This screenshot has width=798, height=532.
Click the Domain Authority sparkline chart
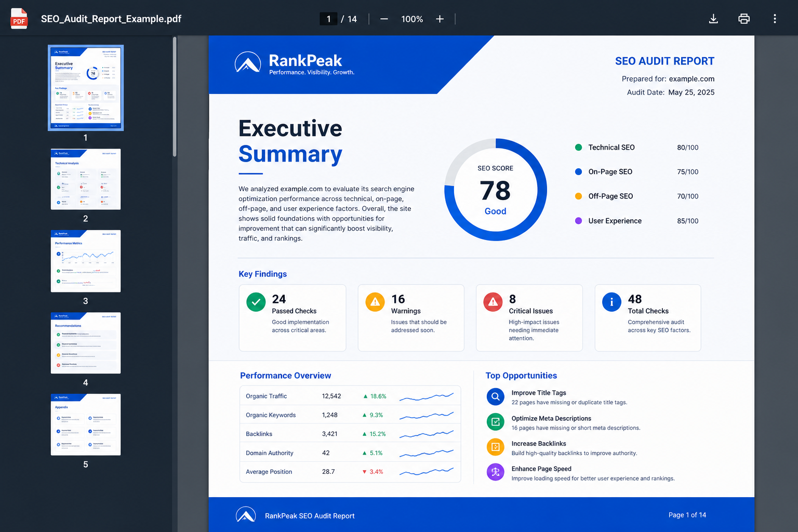coord(427,453)
